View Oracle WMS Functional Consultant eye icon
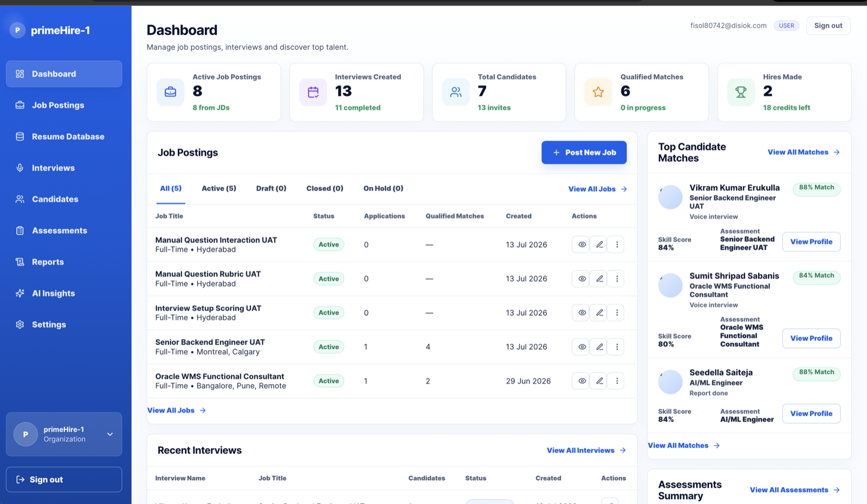 (x=581, y=381)
